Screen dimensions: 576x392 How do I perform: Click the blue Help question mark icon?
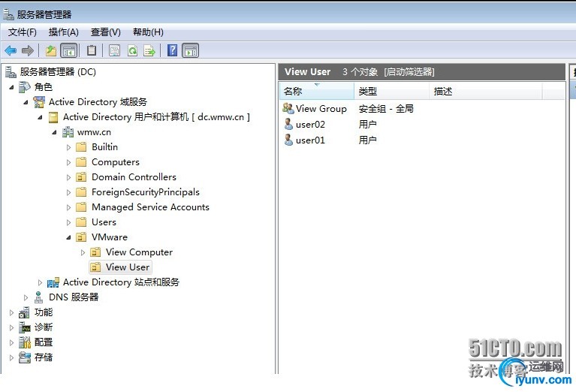pos(172,50)
